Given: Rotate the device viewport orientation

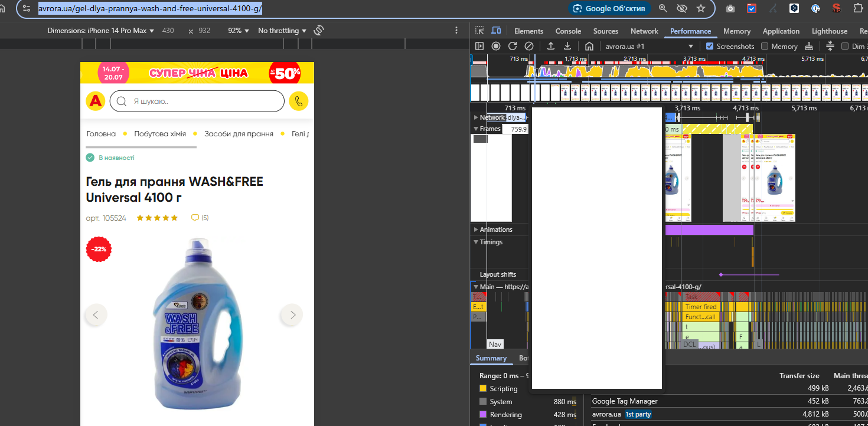Looking at the screenshot, I should coord(319,30).
